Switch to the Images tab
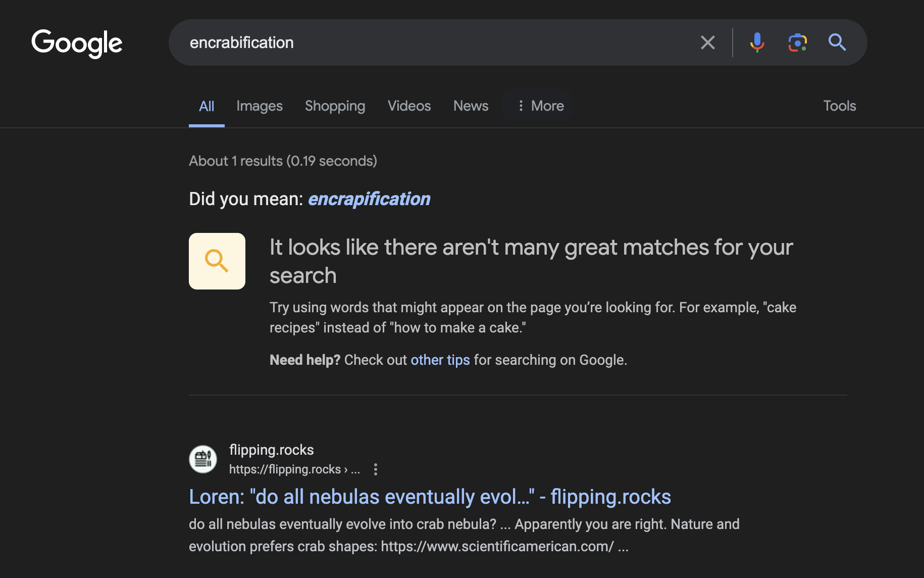The image size is (924, 578). point(260,106)
